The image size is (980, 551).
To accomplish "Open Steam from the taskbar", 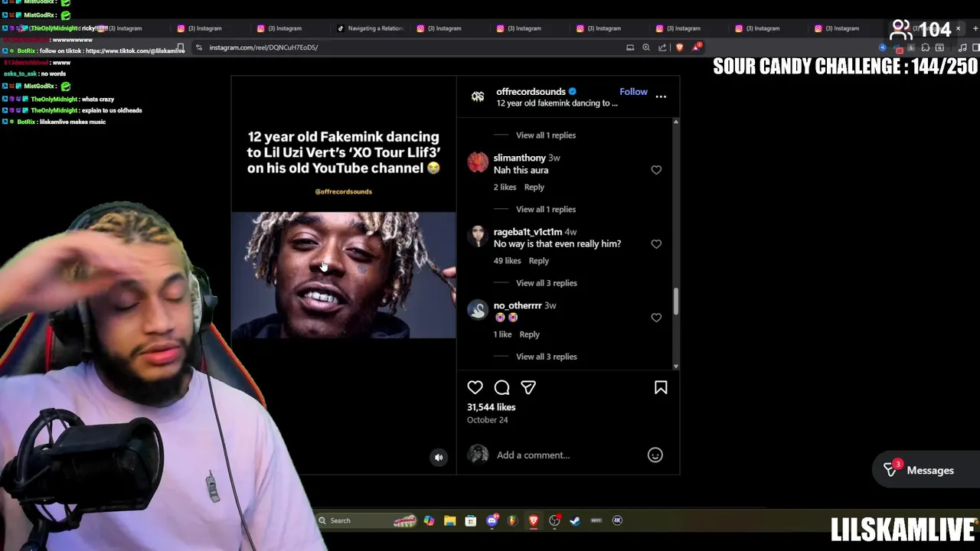I will click(x=575, y=520).
